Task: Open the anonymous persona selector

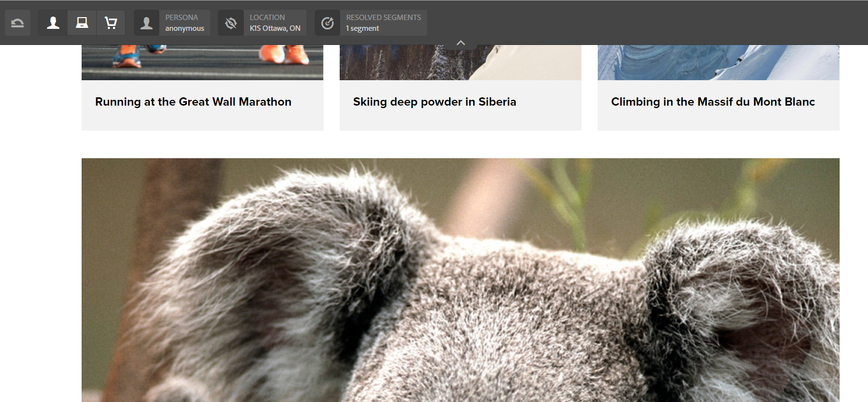Action: pos(172,23)
